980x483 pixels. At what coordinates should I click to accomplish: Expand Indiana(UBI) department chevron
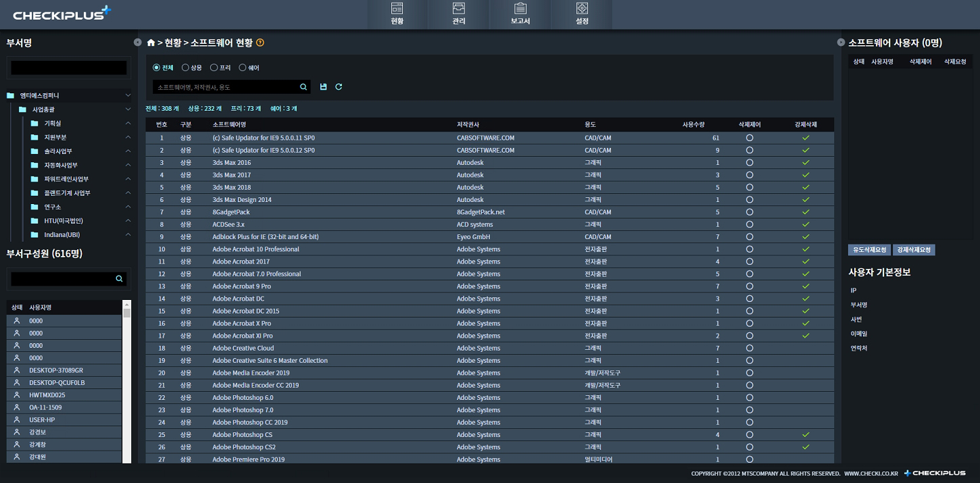pyautogui.click(x=128, y=234)
